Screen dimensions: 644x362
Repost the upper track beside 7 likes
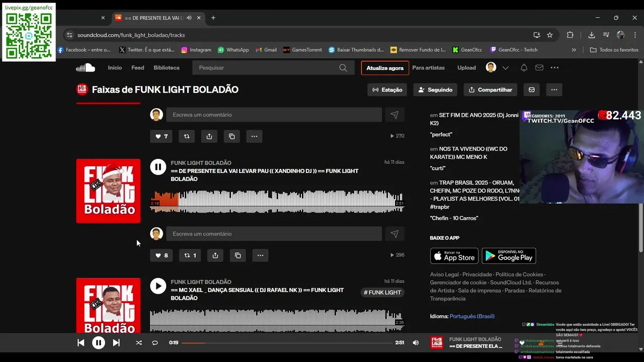(187, 136)
